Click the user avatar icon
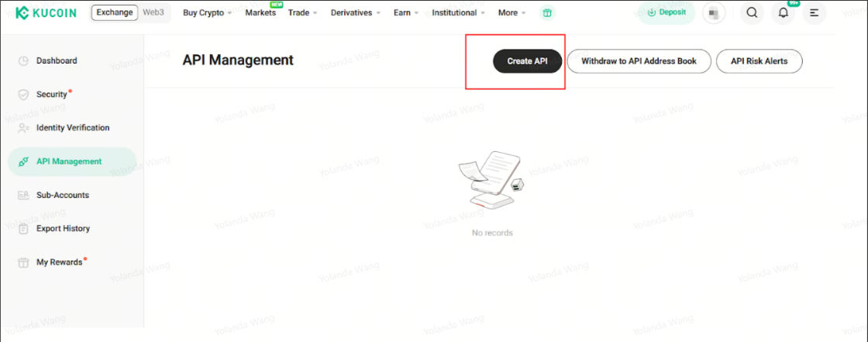This screenshot has height=342, width=868. [713, 13]
